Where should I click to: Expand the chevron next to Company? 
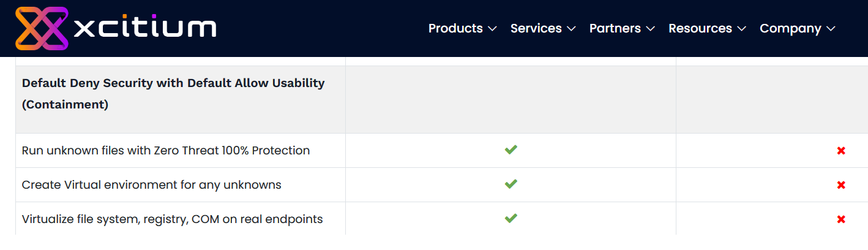click(x=831, y=29)
